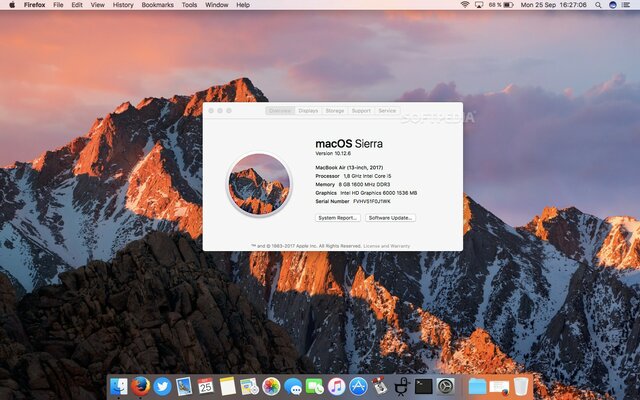The width and height of the screenshot is (640, 400).
Task: Open the Mail stamp icon in the Dock
Action: [184, 386]
